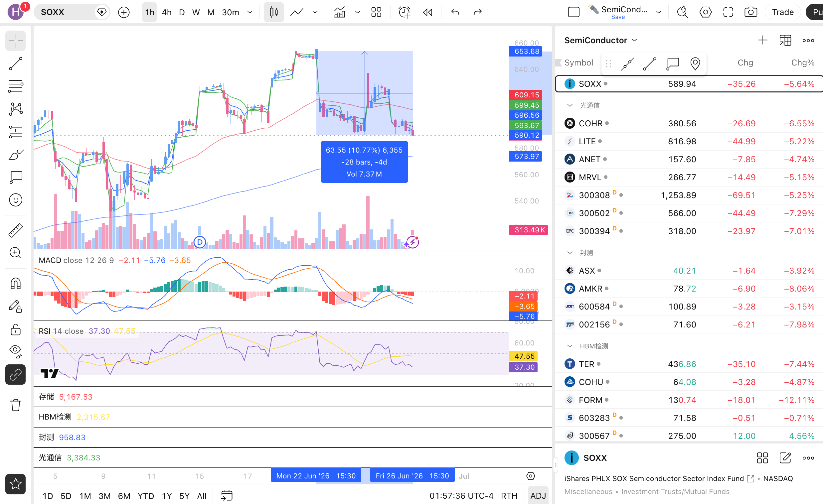Viewport: 823px width, 504px height.
Task: Click the 609.15 red price label
Action: coord(525,95)
